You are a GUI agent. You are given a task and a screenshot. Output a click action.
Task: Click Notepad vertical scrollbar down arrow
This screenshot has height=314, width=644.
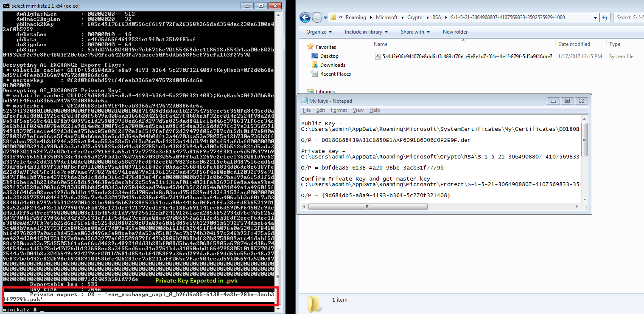coord(584,199)
